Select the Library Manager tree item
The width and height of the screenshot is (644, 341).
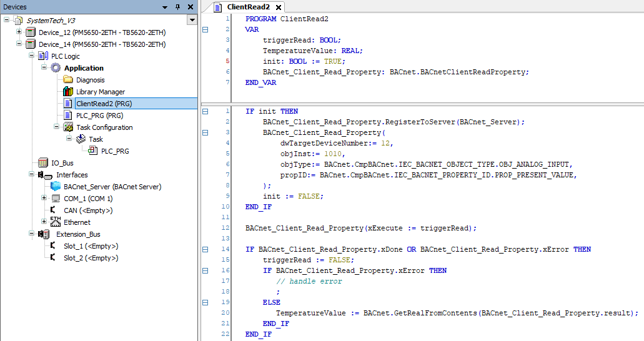pos(101,92)
